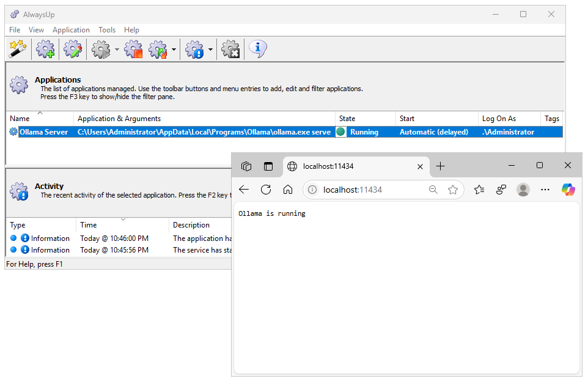Stop the application using the gear-stop icon
Image resolution: width=588 pixels, height=381 pixels.
(x=133, y=49)
